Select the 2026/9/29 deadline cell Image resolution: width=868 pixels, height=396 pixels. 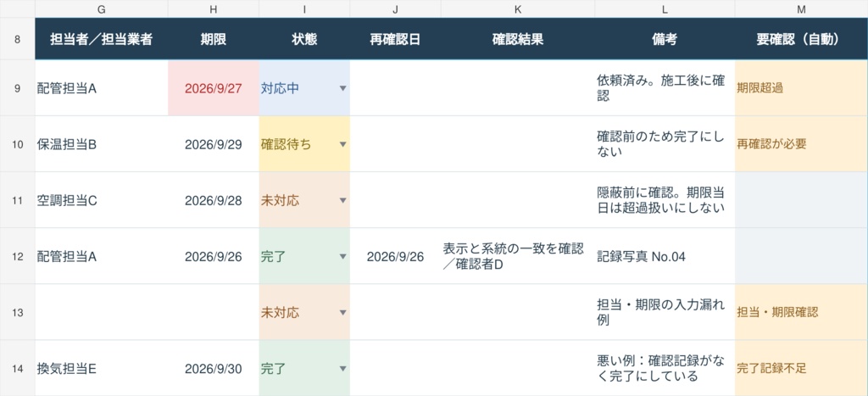tap(214, 144)
